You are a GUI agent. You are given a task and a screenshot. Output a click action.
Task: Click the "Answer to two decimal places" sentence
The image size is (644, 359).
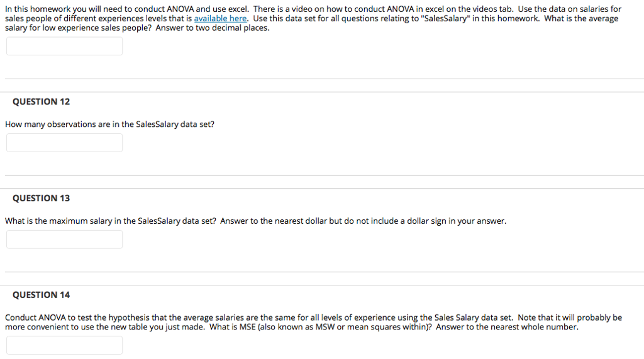click(213, 28)
